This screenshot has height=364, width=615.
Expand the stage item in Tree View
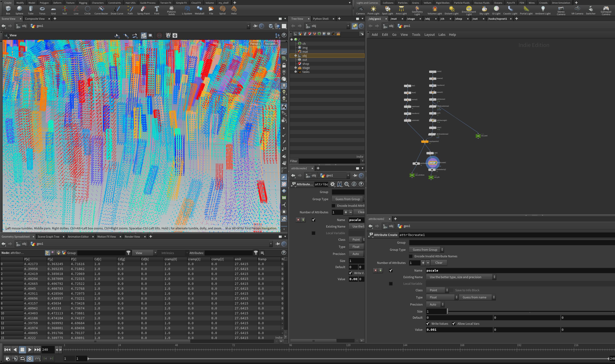[x=296, y=68]
